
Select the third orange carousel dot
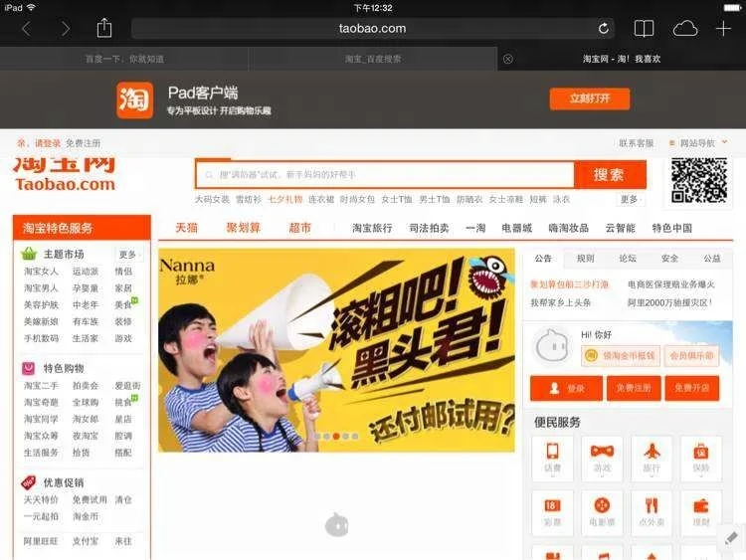(x=336, y=437)
